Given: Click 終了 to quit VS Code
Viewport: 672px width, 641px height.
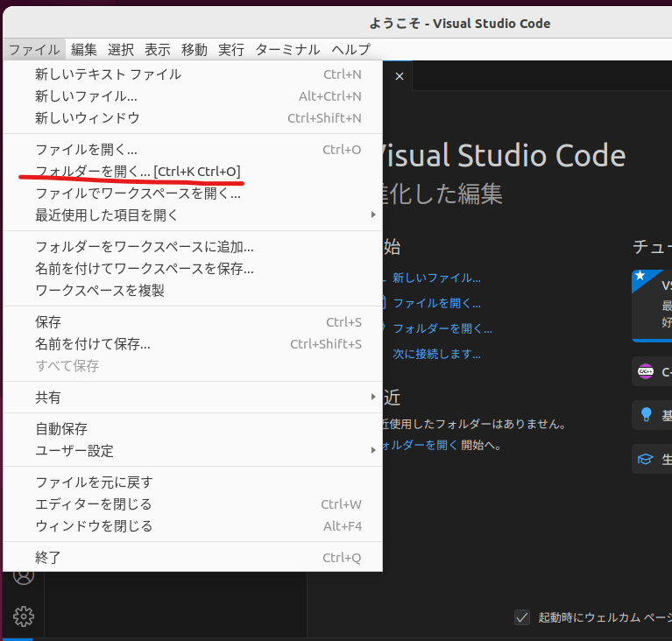Looking at the screenshot, I should click(193, 558).
